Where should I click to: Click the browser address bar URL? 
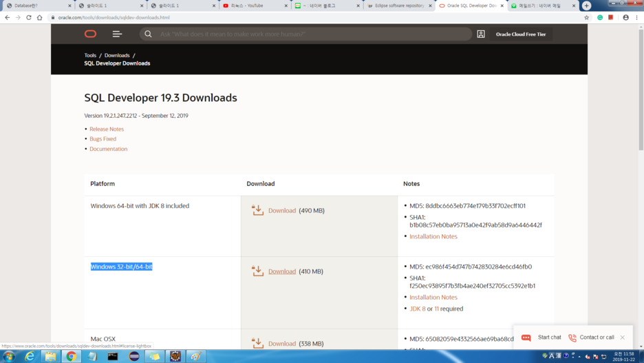[x=114, y=18]
